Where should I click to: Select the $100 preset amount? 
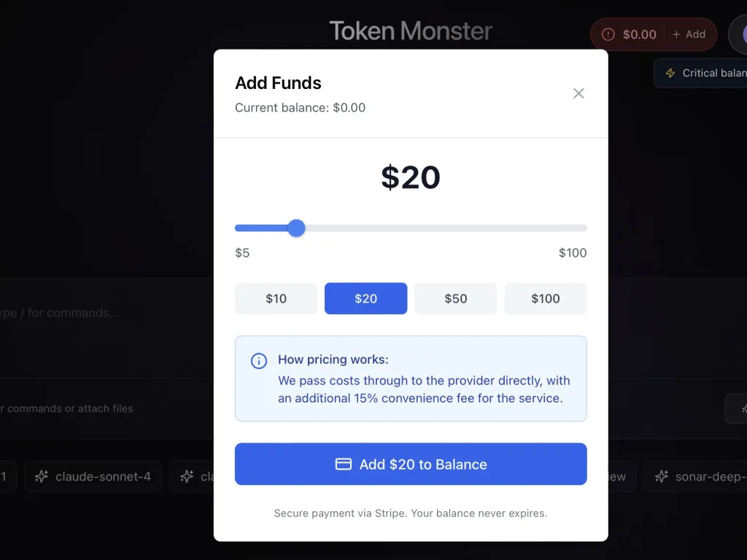pyautogui.click(x=546, y=298)
